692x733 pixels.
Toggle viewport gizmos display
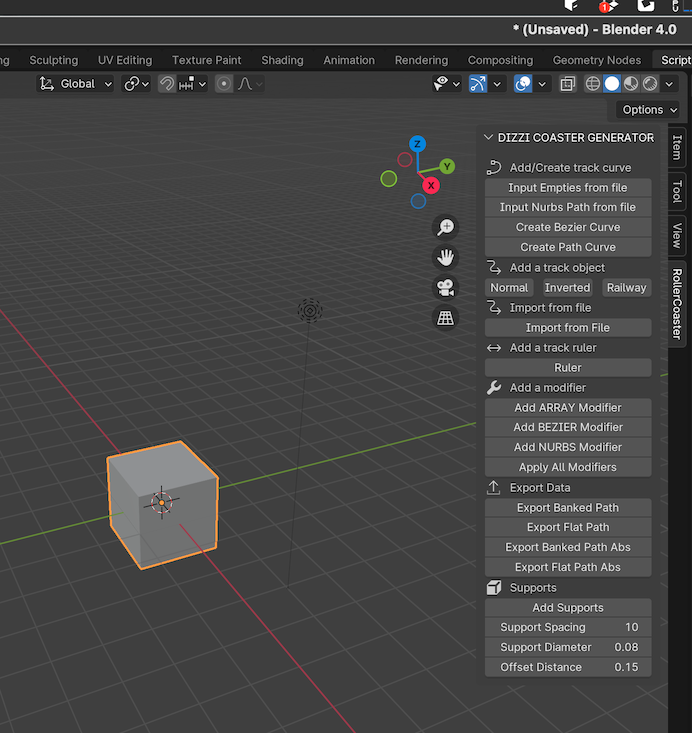(478, 84)
